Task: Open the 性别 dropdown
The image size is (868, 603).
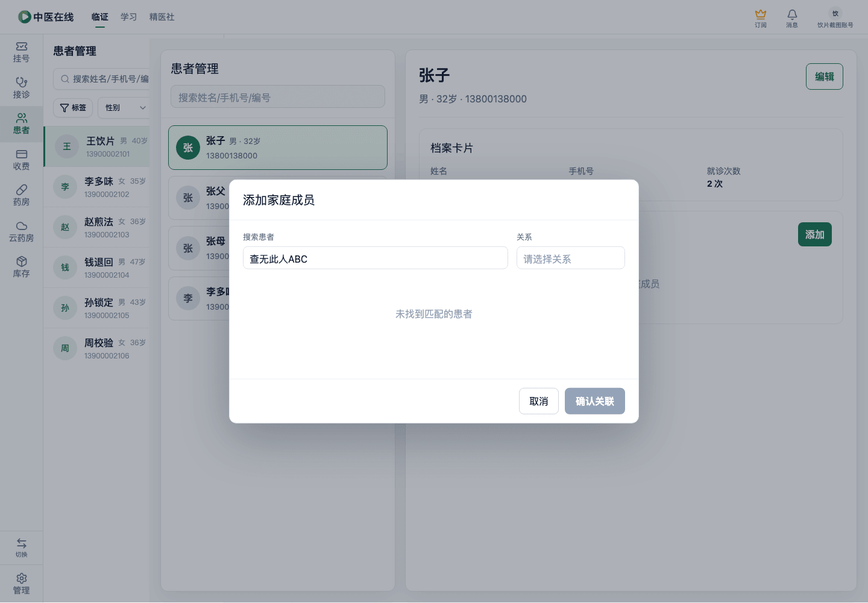Action: coord(124,108)
